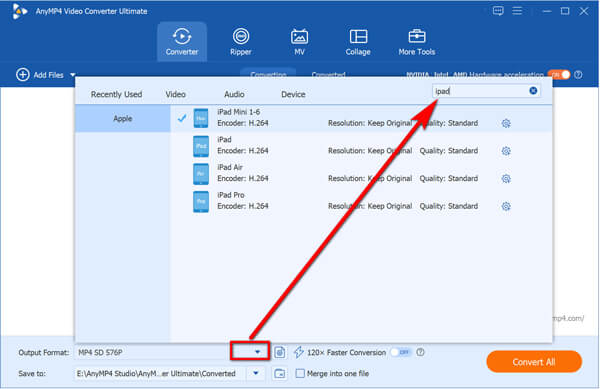Switch to Converted tab
The image size is (600, 389).
(x=328, y=74)
